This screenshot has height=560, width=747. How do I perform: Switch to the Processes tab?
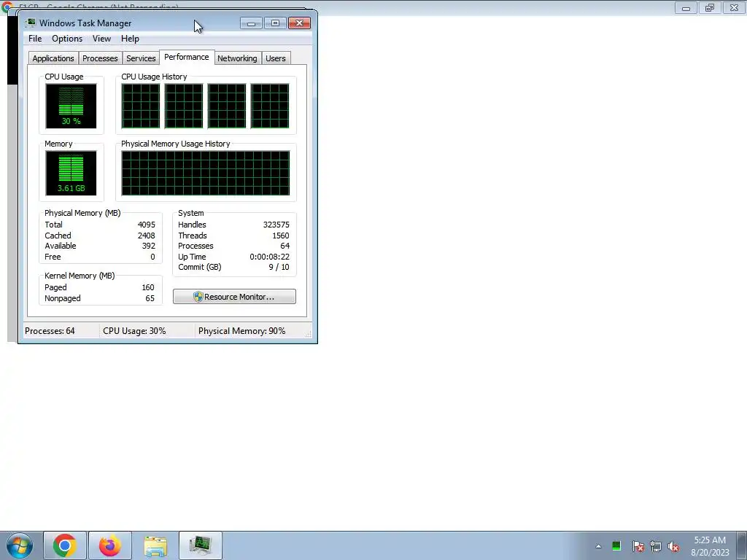(100, 58)
